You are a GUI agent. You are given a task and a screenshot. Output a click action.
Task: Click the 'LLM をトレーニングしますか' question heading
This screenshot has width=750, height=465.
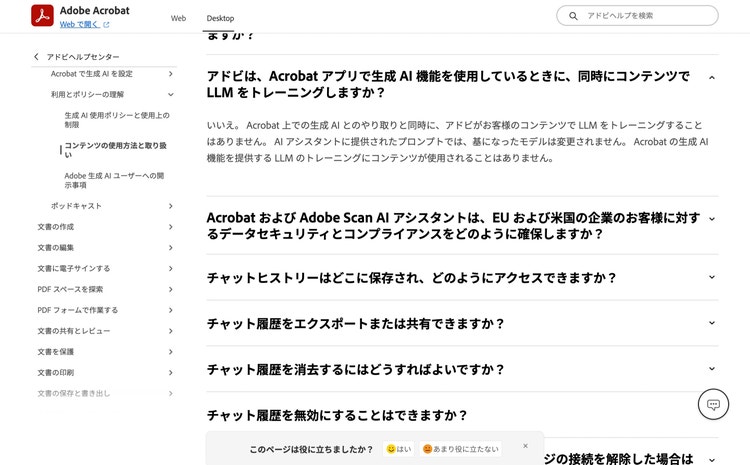pos(448,84)
